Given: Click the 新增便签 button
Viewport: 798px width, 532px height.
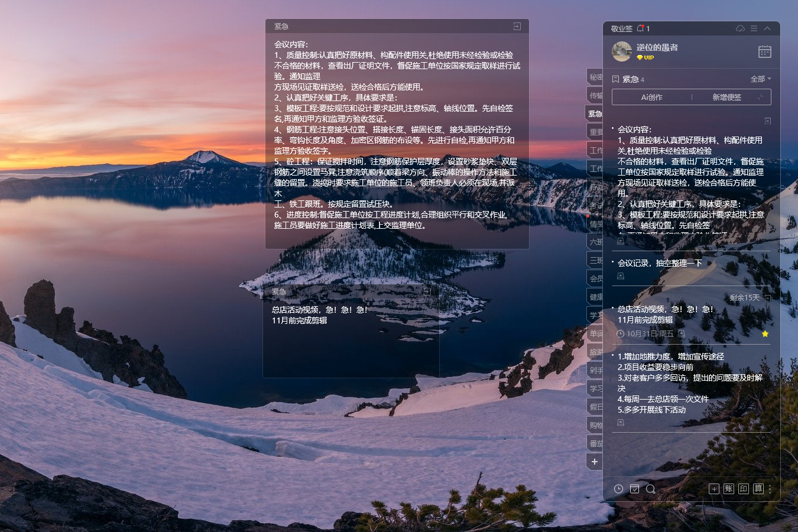Looking at the screenshot, I should click(726, 98).
